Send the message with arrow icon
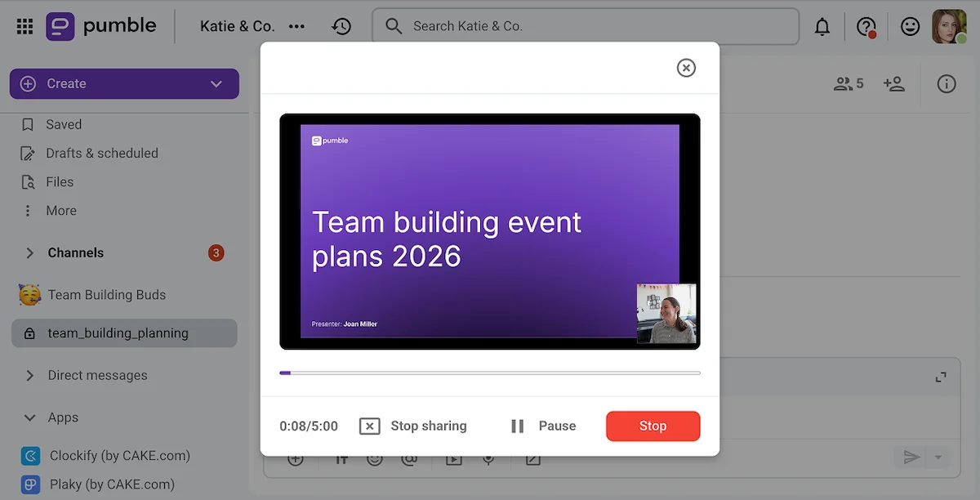980x500 pixels. 911,458
